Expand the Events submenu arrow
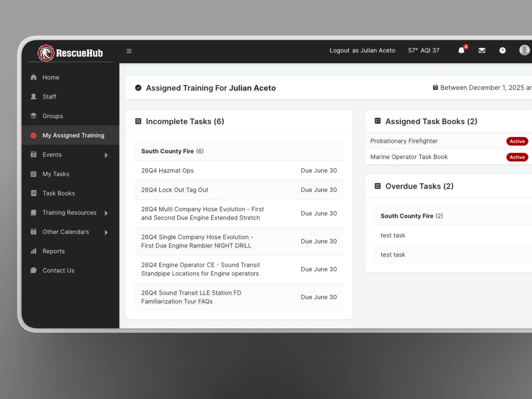The width and height of the screenshot is (532, 399). [106, 155]
